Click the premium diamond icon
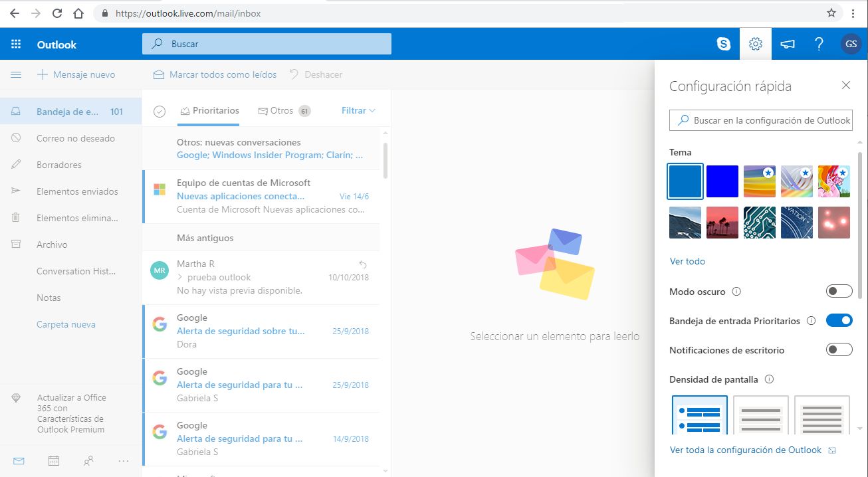868x477 pixels. (17, 397)
